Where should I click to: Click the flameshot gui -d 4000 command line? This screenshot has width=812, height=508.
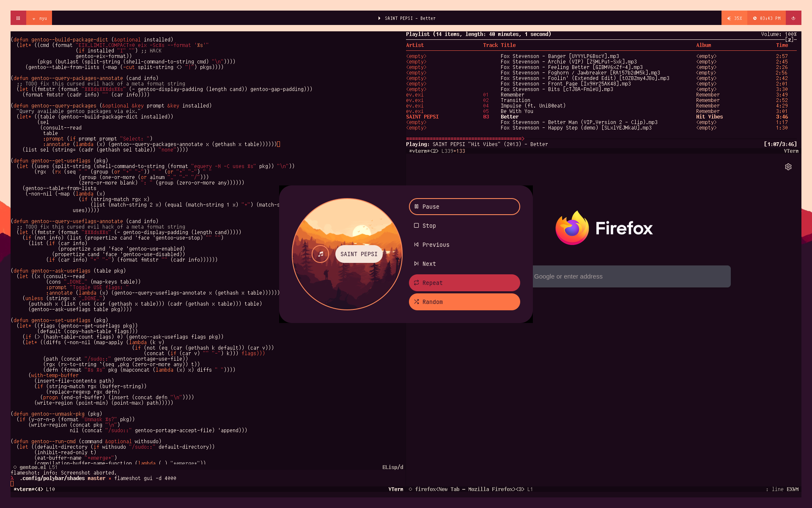pos(145,478)
